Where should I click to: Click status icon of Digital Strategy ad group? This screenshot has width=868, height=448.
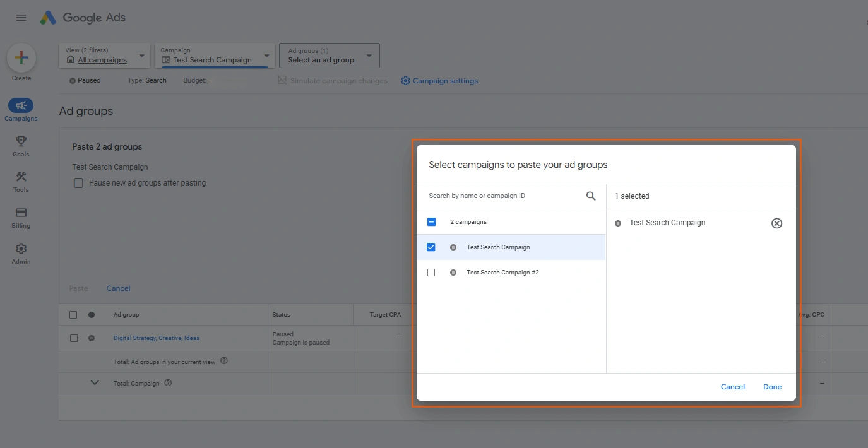[92, 338]
